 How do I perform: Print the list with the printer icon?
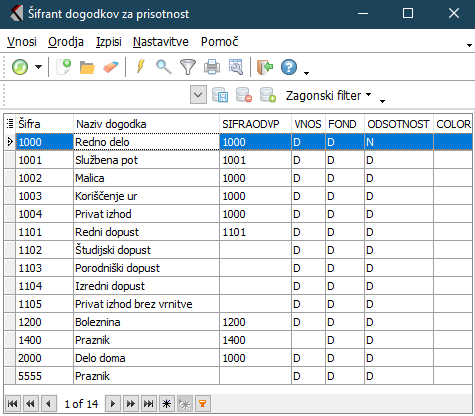[212, 67]
